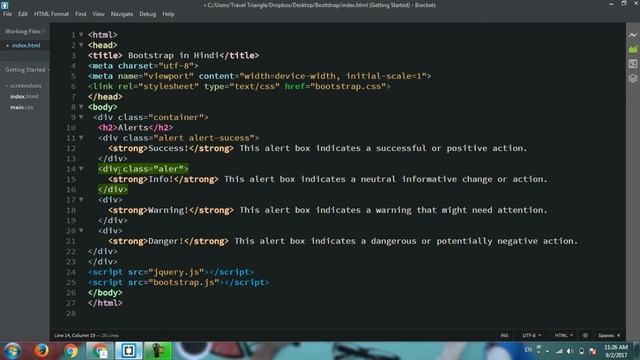Open the Debug menu

[x=147, y=14]
